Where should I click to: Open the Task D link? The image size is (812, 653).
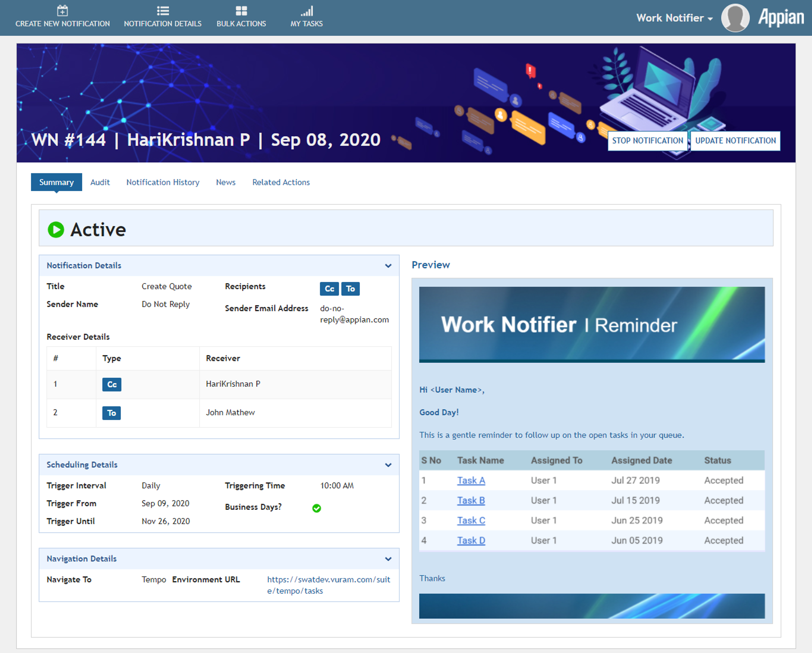pos(471,540)
